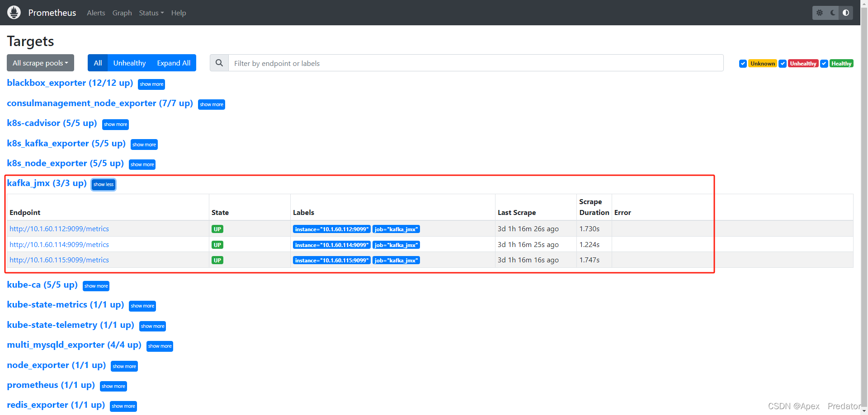Image resolution: width=868 pixels, height=415 pixels.
Task: Open the Help page
Action: pyautogui.click(x=179, y=13)
